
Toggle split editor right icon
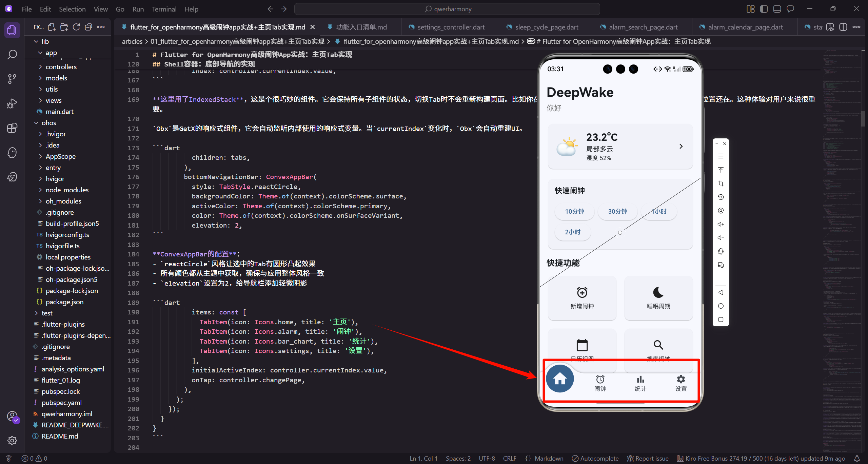[x=843, y=27]
